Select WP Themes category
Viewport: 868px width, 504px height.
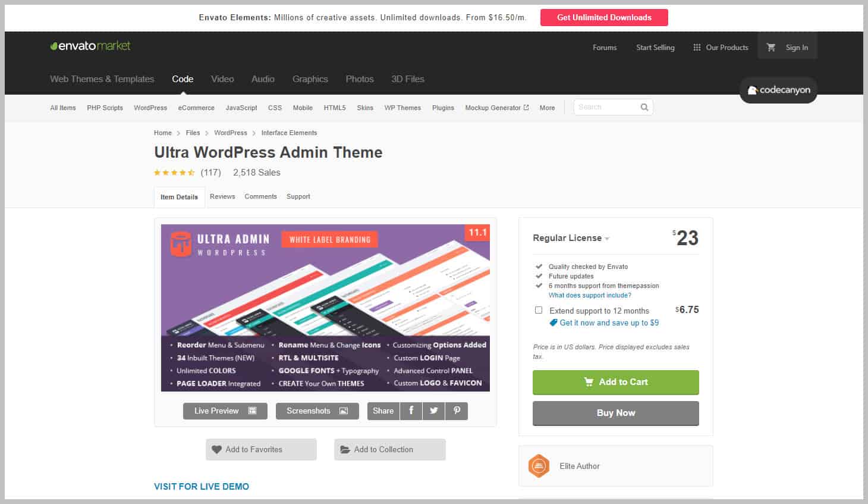pyautogui.click(x=402, y=108)
